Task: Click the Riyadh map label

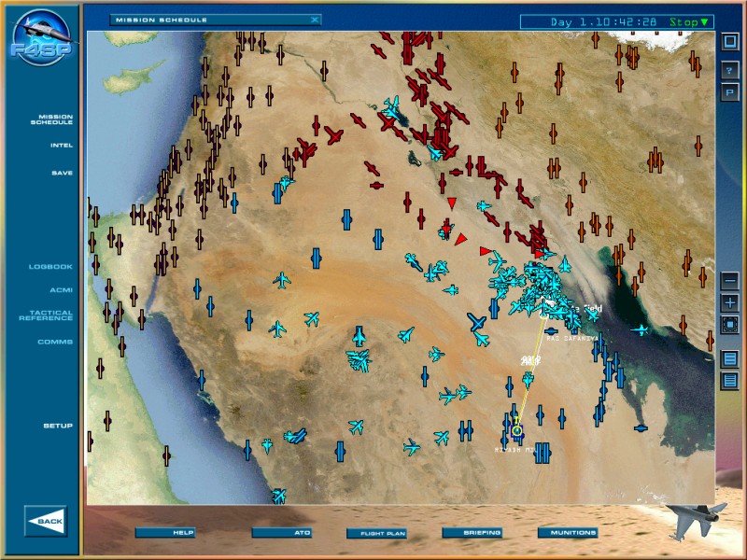Action: 515,450
